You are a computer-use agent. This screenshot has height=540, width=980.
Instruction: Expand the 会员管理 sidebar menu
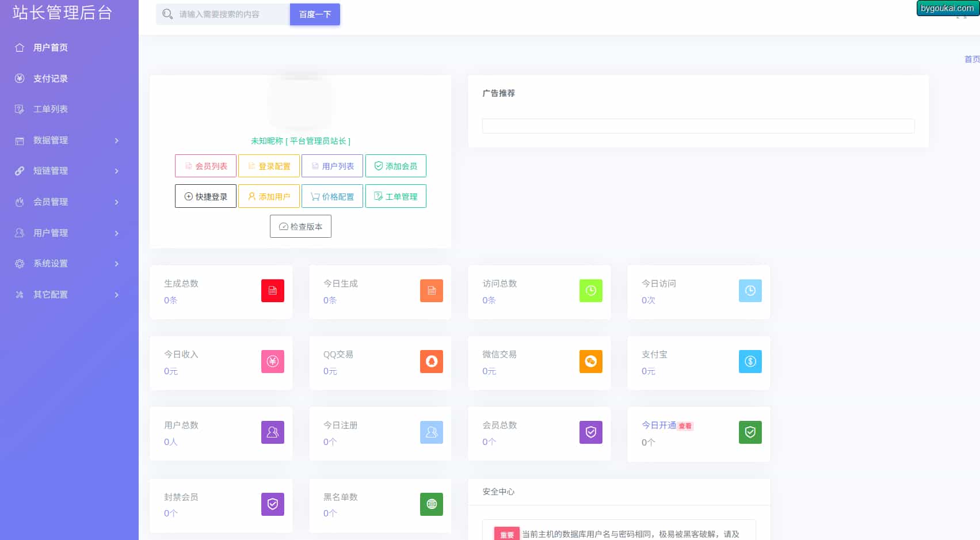point(68,202)
